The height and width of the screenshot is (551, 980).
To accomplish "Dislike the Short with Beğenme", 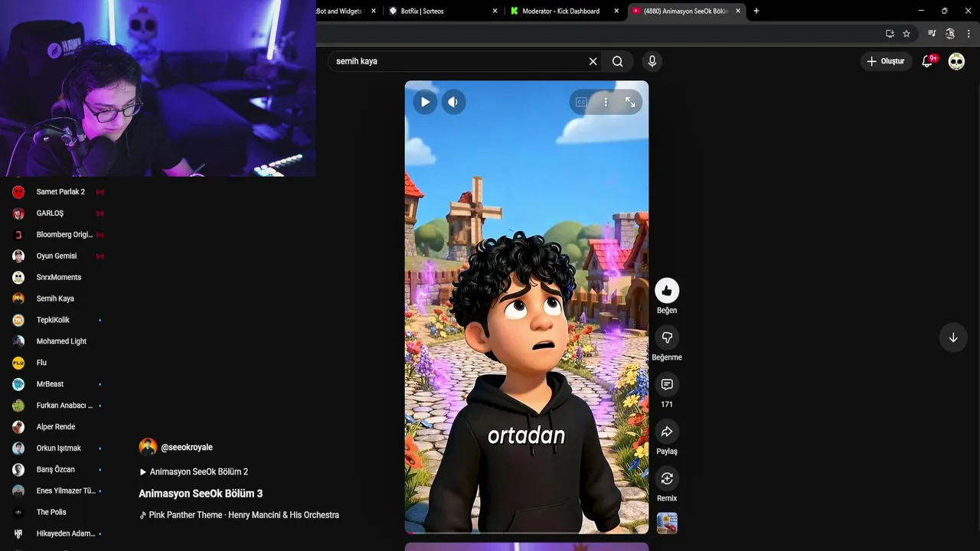I will tap(667, 337).
